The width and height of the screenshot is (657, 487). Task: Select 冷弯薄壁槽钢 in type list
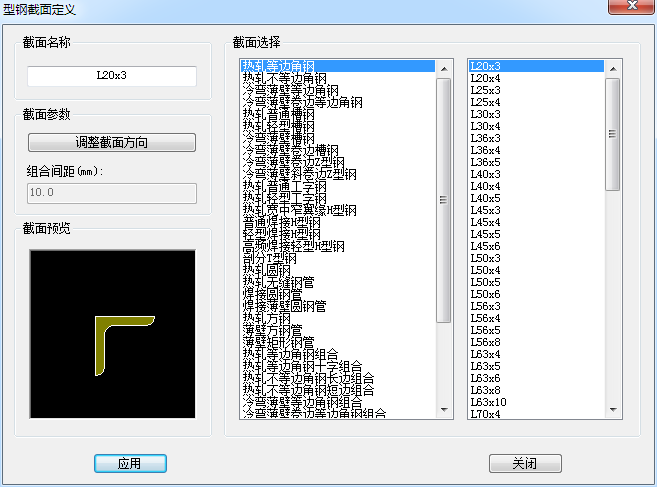338,138
